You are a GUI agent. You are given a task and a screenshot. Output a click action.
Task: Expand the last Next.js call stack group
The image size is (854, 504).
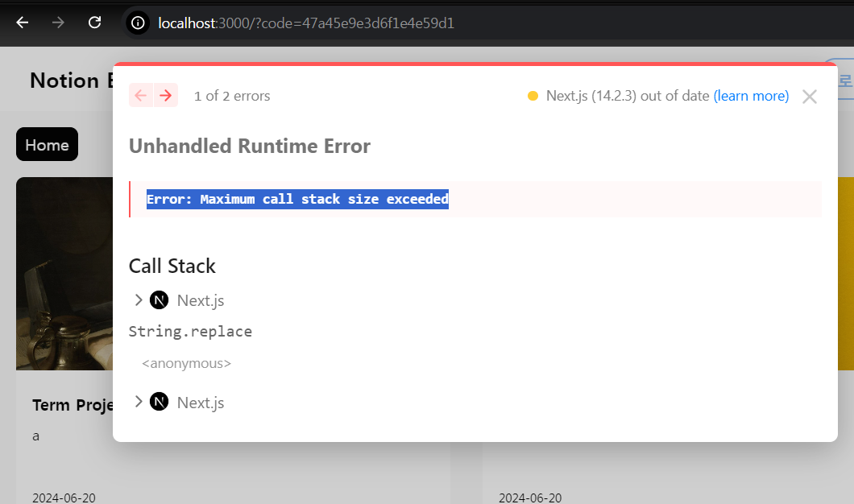(x=179, y=403)
